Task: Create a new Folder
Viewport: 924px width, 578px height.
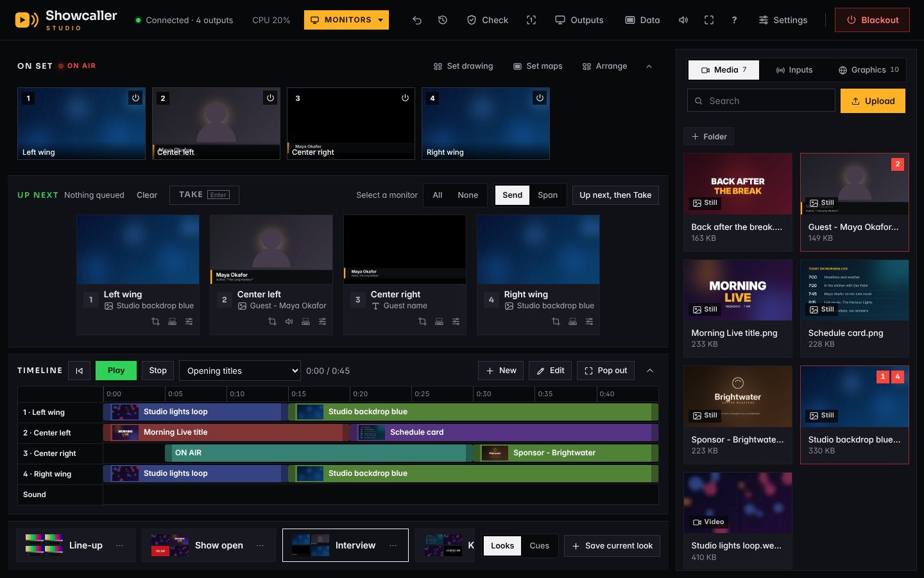Action: [x=709, y=137]
